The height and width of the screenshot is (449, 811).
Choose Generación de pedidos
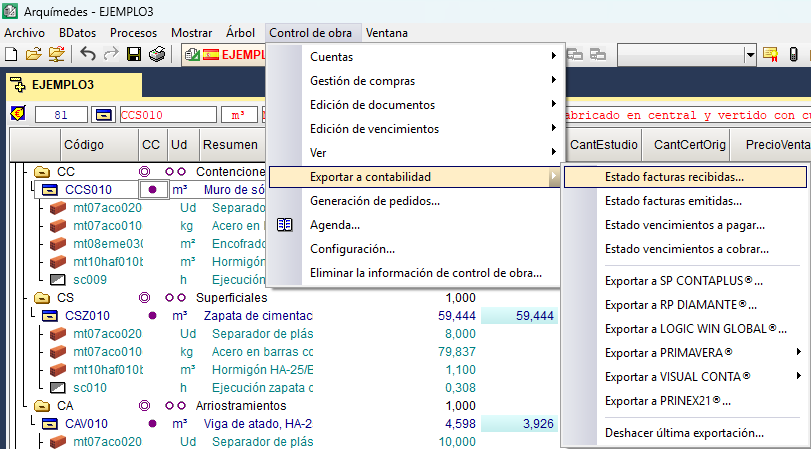pyautogui.click(x=414, y=201)
